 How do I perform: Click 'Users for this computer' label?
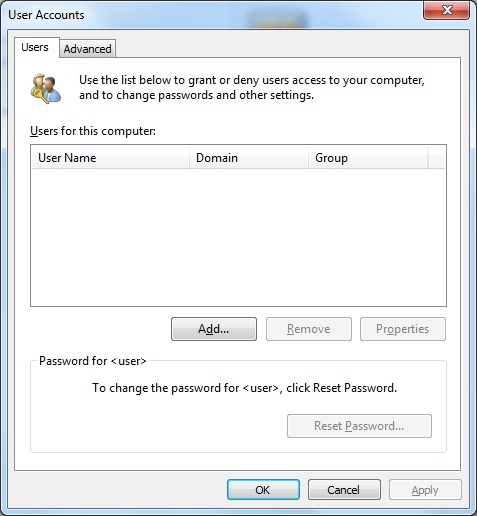[x=93, y=131]
